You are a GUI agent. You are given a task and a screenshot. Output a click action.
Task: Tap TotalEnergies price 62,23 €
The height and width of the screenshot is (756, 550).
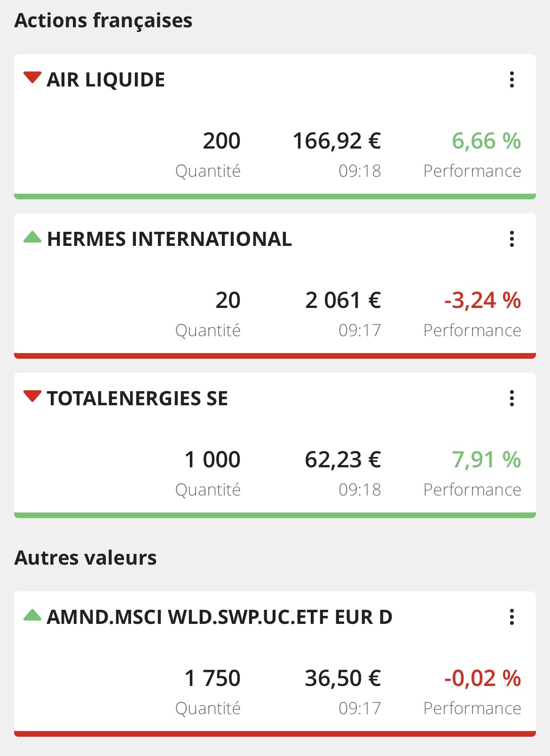(x=343, y=460)
